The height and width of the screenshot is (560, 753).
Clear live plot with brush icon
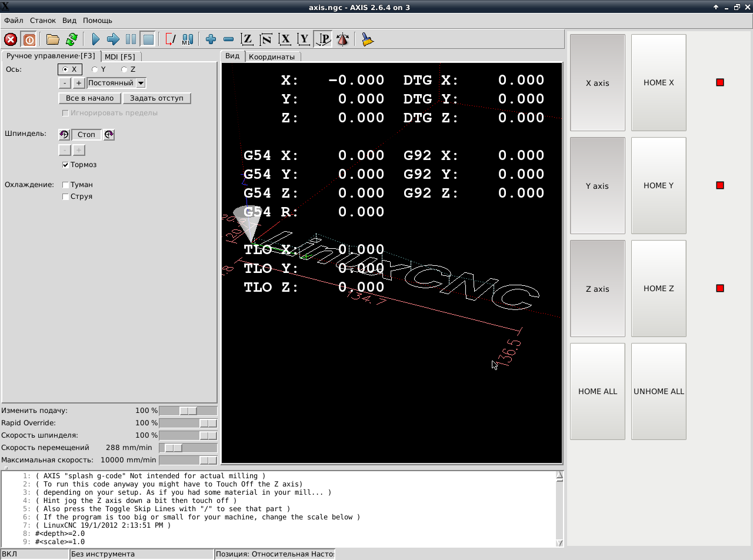pos(368,39)
